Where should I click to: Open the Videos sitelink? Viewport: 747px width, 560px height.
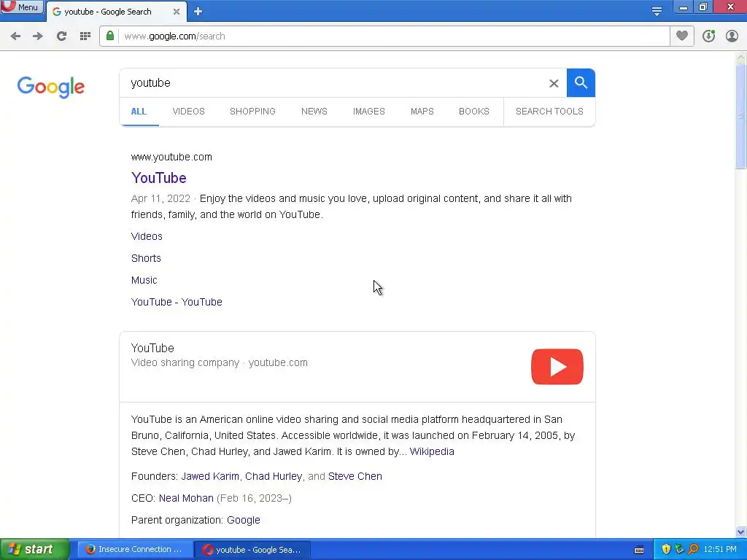(x=147, y=236)
